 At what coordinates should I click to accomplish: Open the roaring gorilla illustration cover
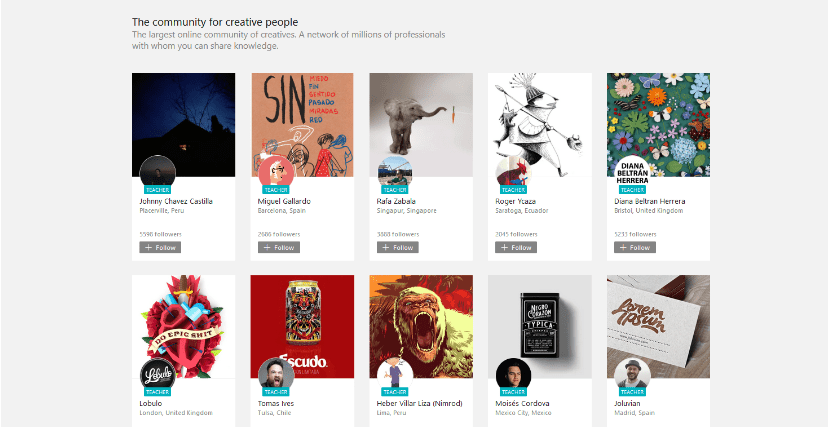[x=421, y=320]
